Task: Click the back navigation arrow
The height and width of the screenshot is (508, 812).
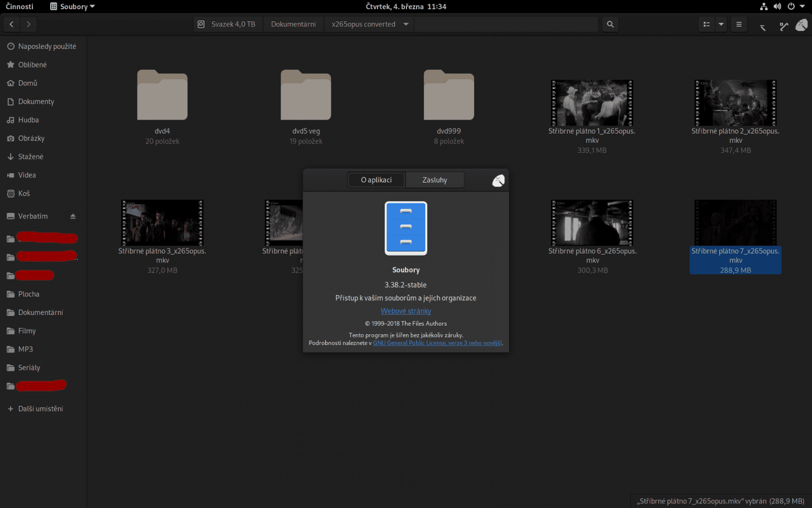Action: point(11,24)
